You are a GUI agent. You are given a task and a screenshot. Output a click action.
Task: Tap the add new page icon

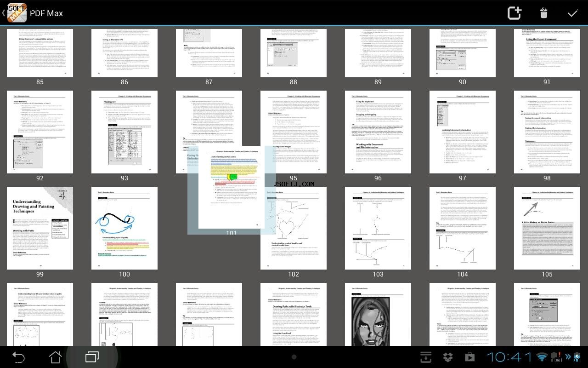click(x=514, y=13)
